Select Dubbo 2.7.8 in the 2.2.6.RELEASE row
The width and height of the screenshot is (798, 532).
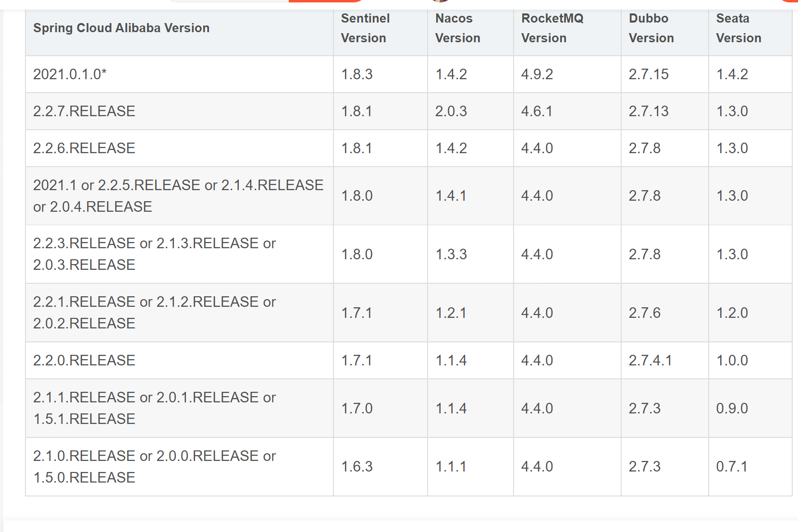click(x=665, y=148)
